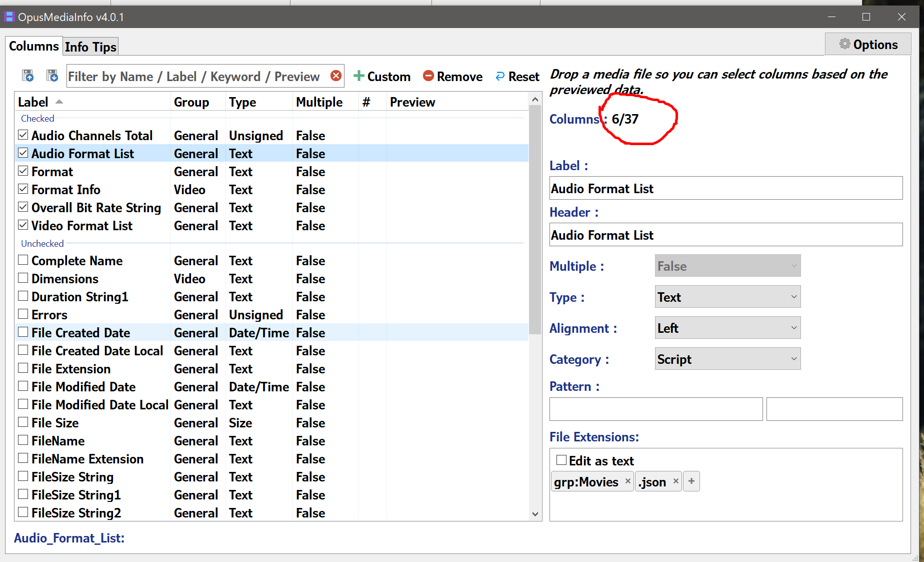This screenshot has width=924, height=562.
Task: Enable the File Size column checkbox
Action: point(23,422)
